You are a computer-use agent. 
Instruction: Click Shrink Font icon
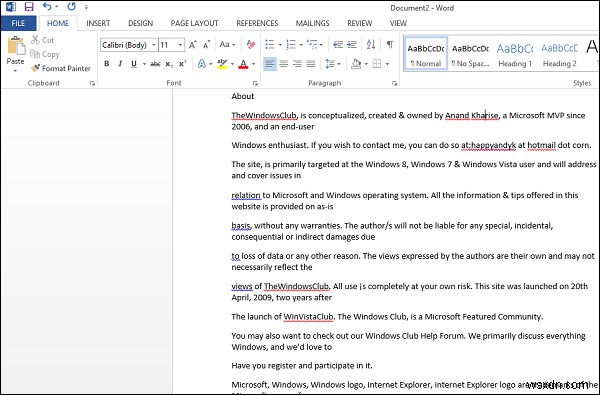point(206,45)
